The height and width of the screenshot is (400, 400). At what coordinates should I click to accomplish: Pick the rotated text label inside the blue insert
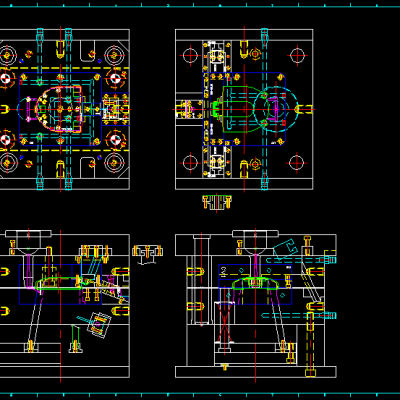coord(223,271)
